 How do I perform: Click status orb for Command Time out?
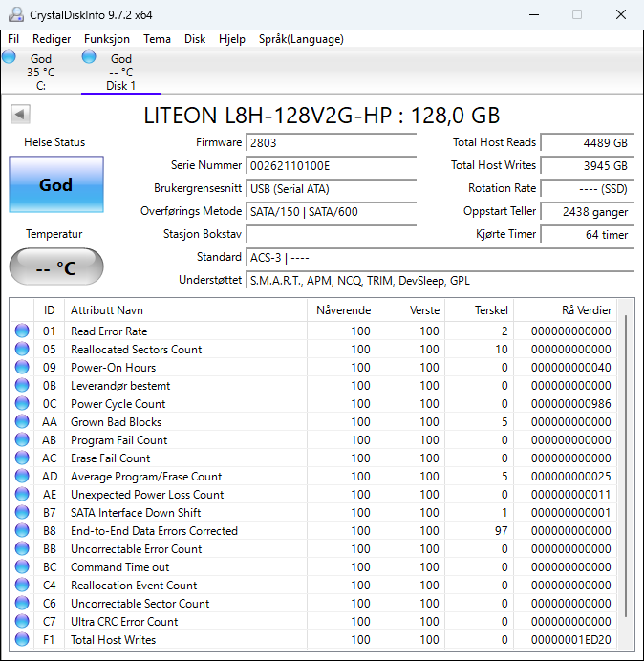pyautogui.click(x=22, y=566)
